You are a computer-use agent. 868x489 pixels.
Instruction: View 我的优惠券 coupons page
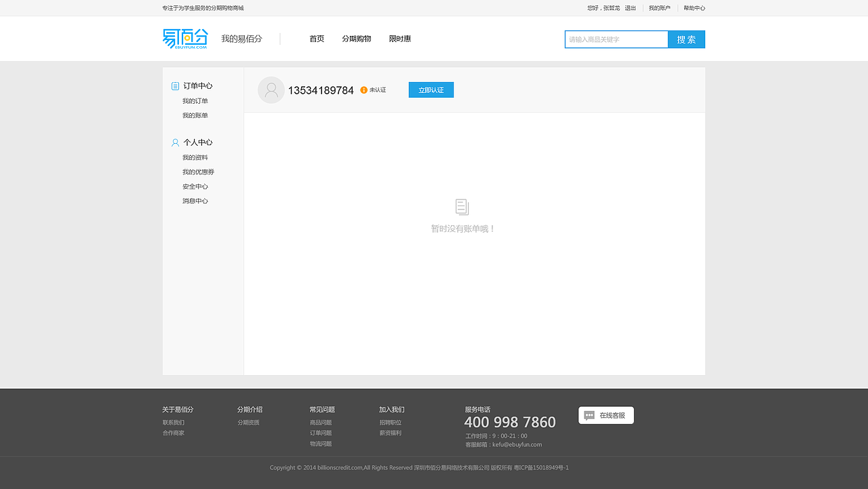coord(197,172)
